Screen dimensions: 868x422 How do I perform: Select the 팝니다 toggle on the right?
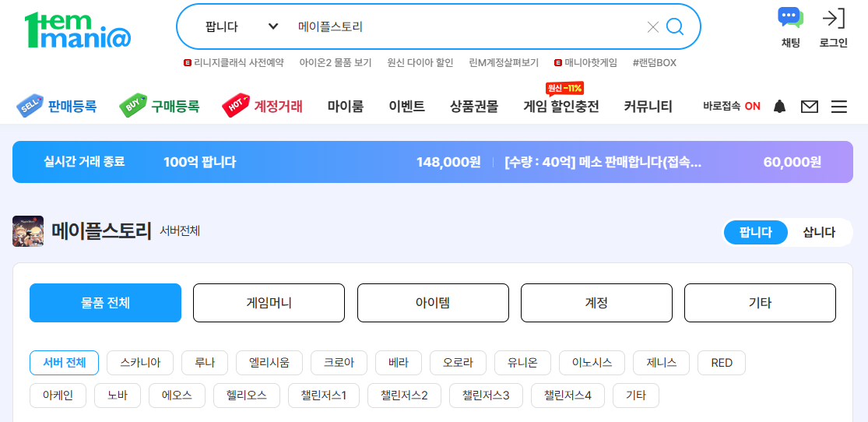tap(756, 232)
